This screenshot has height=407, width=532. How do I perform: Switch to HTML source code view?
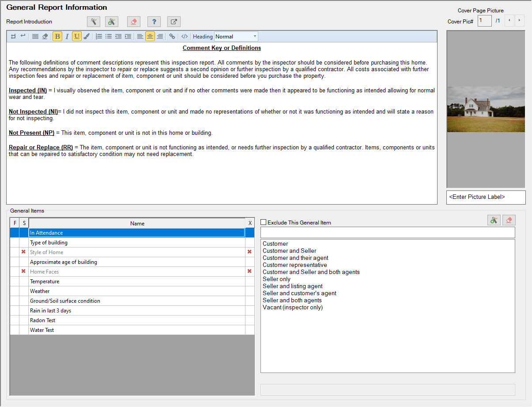[x=185, y=37]
